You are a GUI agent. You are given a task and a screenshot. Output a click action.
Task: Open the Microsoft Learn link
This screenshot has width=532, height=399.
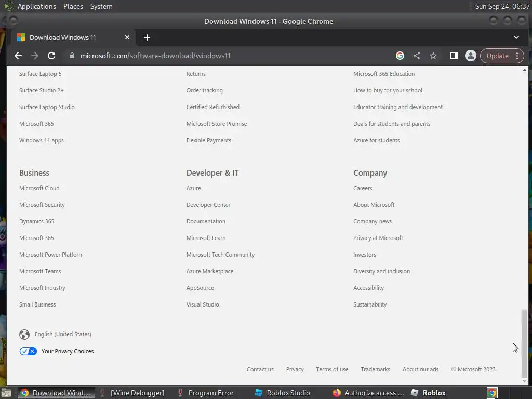point(206,238)
